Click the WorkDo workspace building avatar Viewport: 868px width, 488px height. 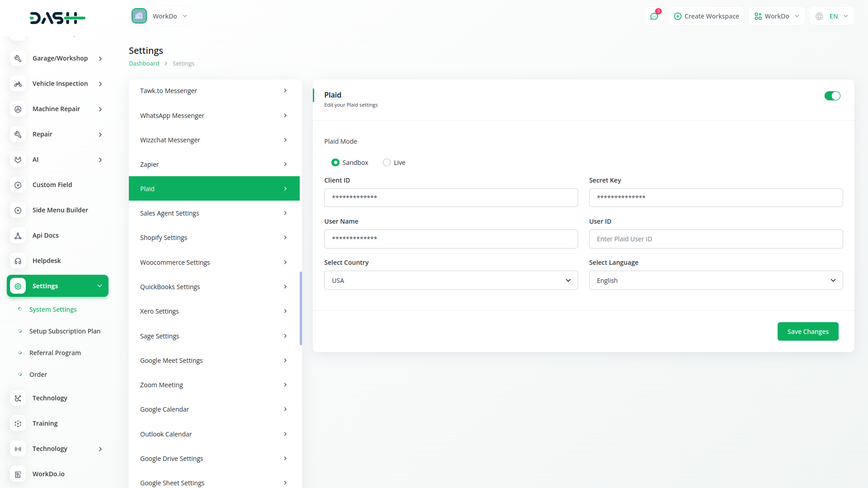pos(139,16)
